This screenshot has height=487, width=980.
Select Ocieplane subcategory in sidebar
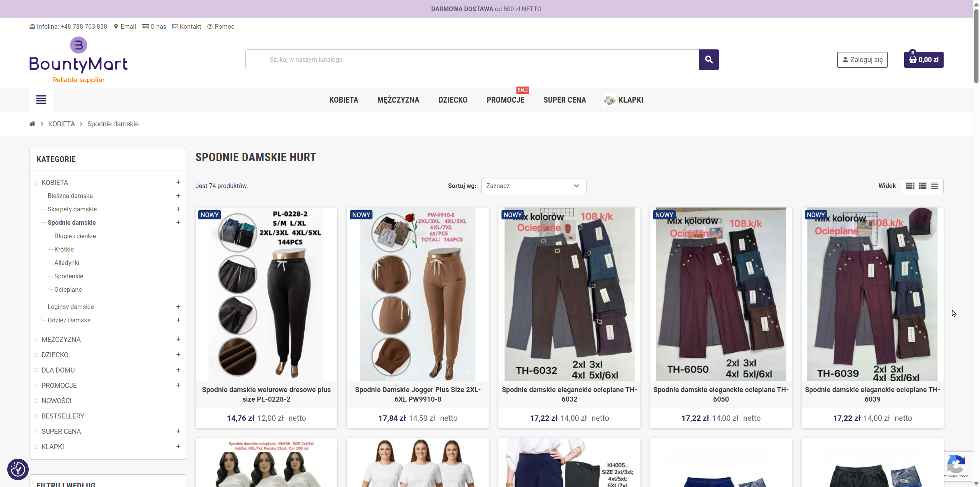pos(68,289)
